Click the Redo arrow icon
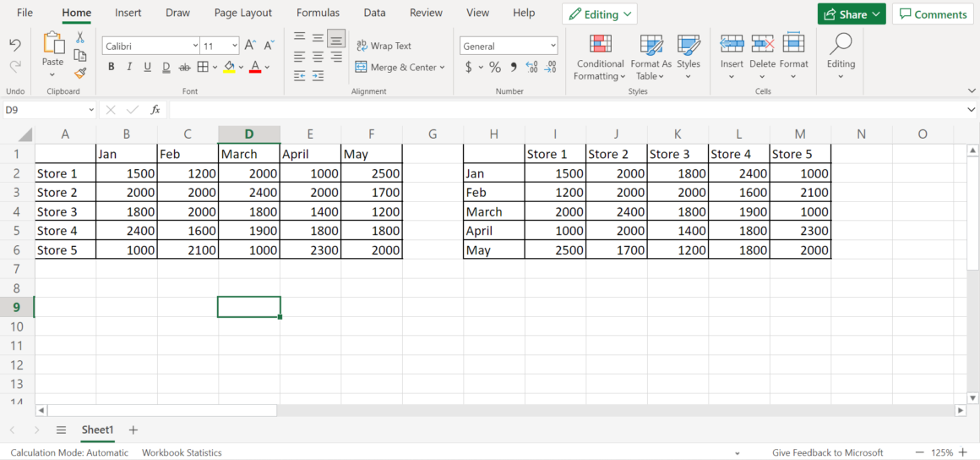The width and height of the screenshot is (980, 460). [x=15, y=66]
